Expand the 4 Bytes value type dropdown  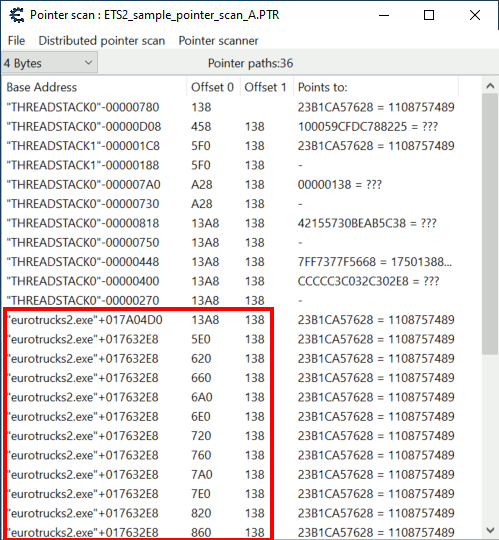49,63
